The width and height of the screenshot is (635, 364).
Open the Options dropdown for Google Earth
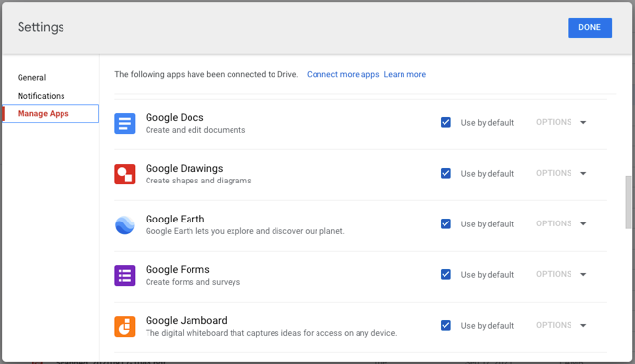tap(562, 223)
